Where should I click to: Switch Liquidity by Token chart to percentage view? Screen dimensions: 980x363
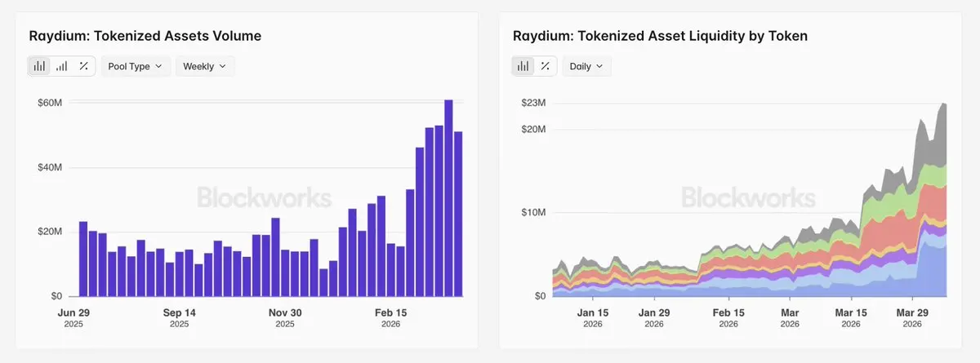pos(546,66)
